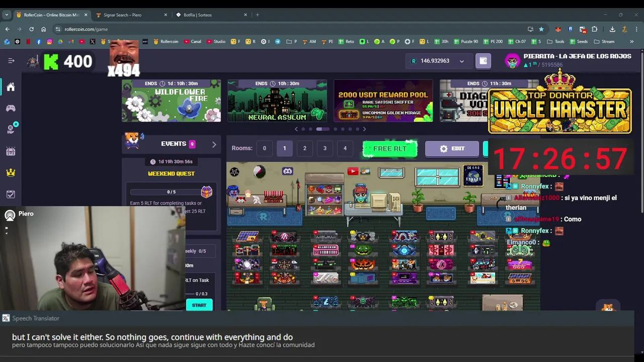Close the RollerCoin browser tab

click(86, 15)
